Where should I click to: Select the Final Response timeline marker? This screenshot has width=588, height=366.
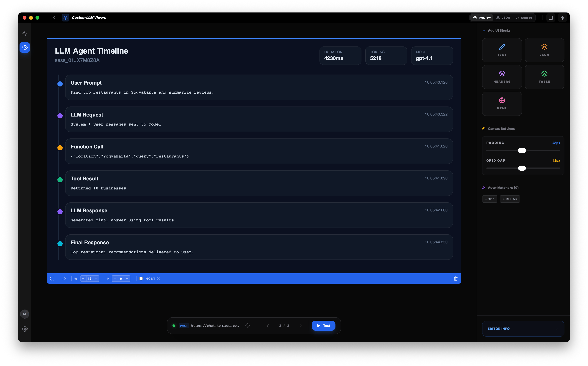60,244
